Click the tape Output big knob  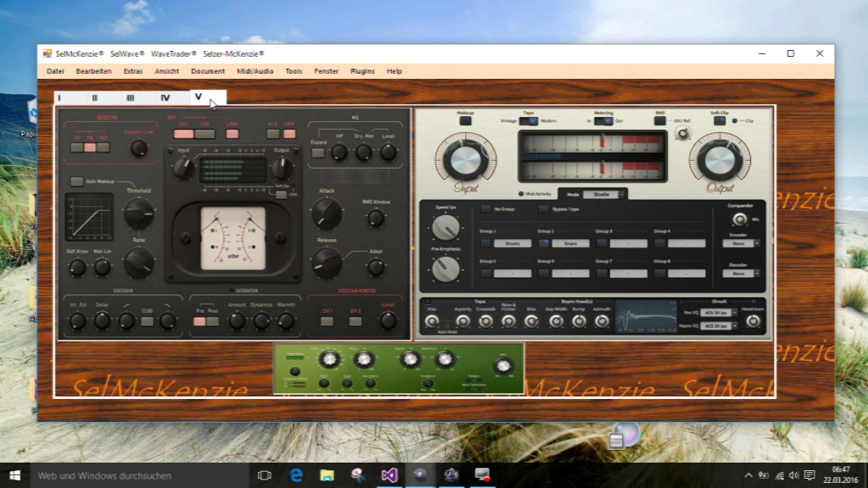[720, 160]
